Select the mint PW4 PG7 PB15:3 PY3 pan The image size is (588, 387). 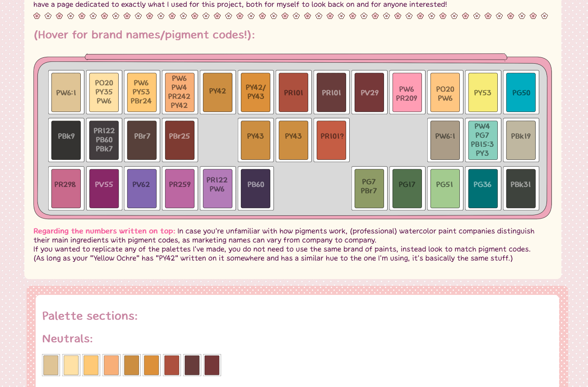(x=483, y=140)
